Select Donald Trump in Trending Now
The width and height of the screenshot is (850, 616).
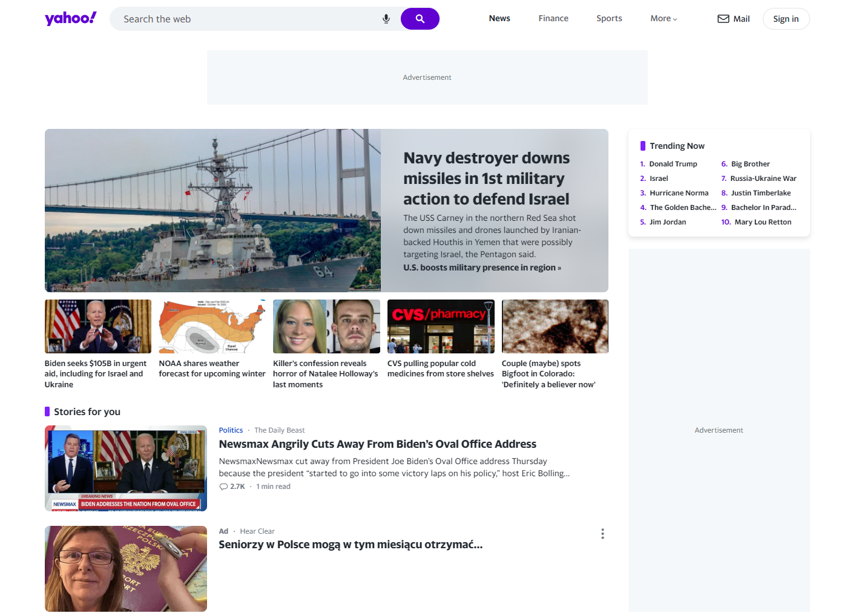tap(673, 164)
